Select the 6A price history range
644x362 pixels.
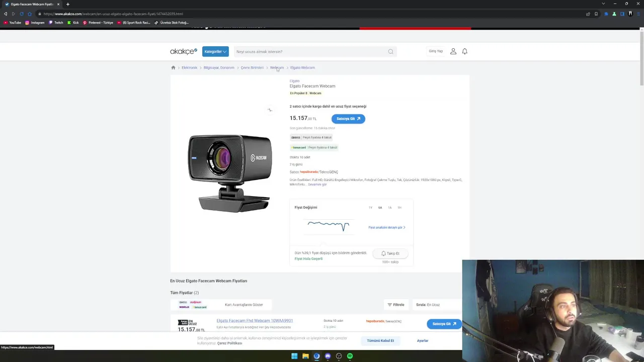click(x=380, y=208)
